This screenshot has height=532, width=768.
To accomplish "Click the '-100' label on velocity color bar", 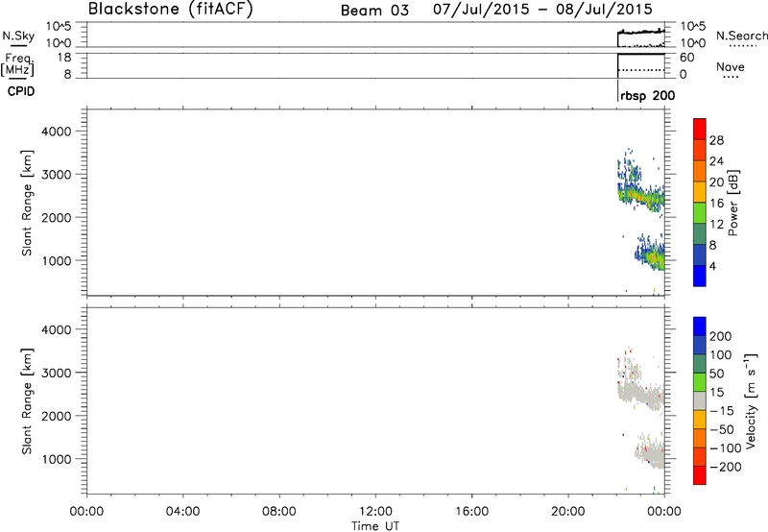I will coord(726,448).
